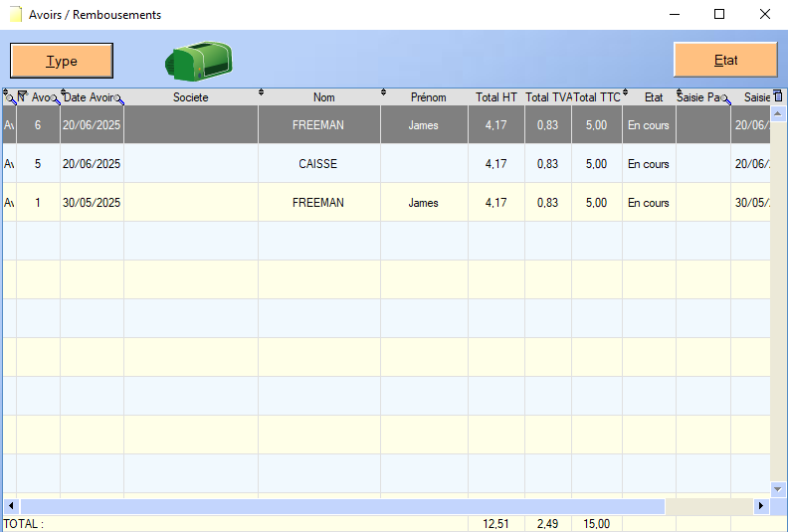Click the Total TVA column header
Screen dimensions: 788x532
(x=548, y=97)
